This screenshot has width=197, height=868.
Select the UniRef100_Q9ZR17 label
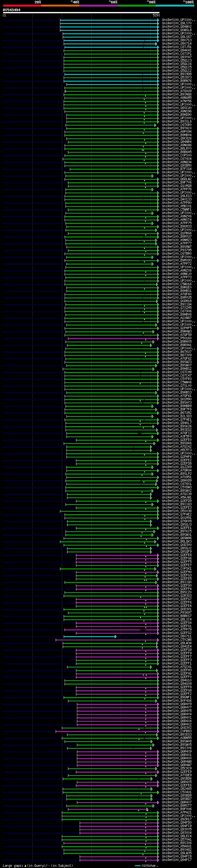click(177, 819)
